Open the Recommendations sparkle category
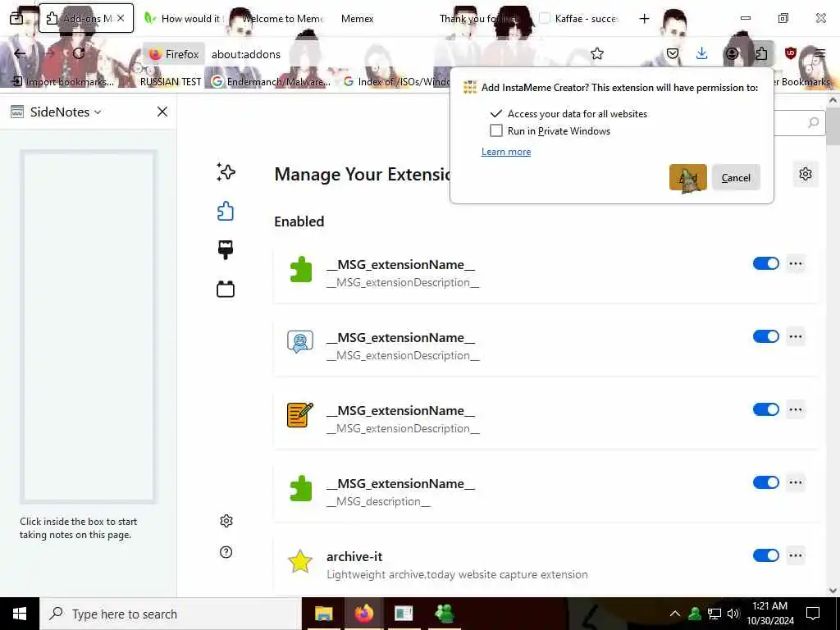This screenshot has height=630, width=840. (x=226, y=172)
